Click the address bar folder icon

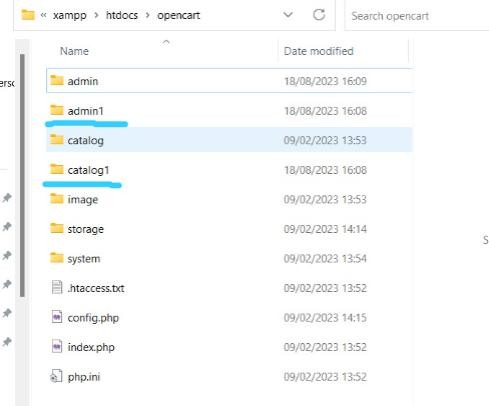(28, 15)
